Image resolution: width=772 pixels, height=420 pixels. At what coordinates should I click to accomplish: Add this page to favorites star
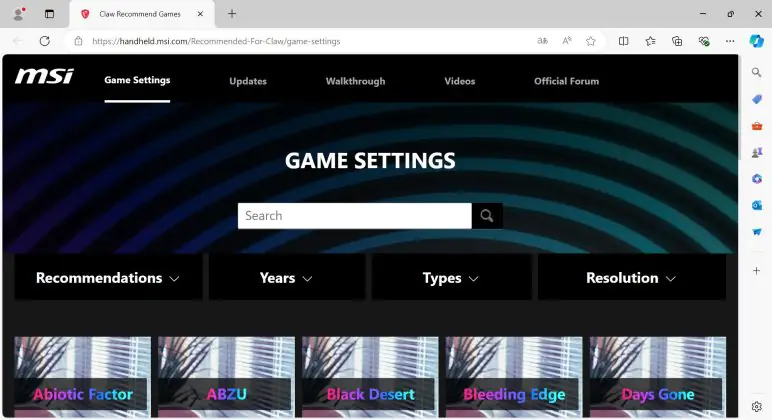point(591,41)
